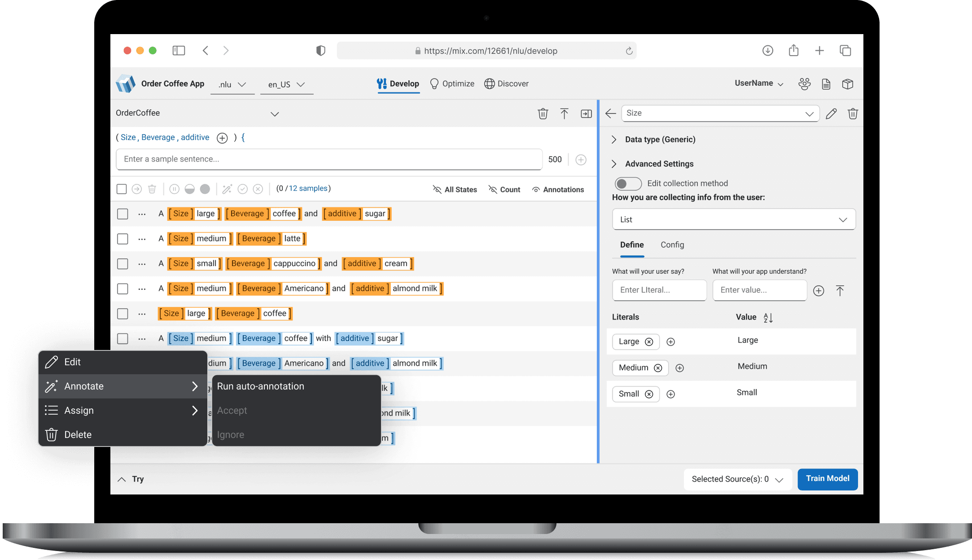
Task: Check the 'medium latte' sample checkbox
Action: tap(123, 239)
